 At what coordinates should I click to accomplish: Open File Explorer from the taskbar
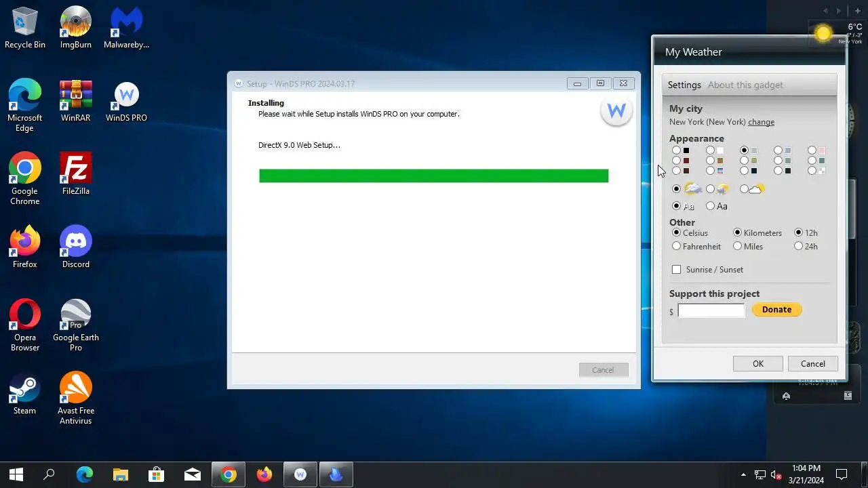(121, 474)
